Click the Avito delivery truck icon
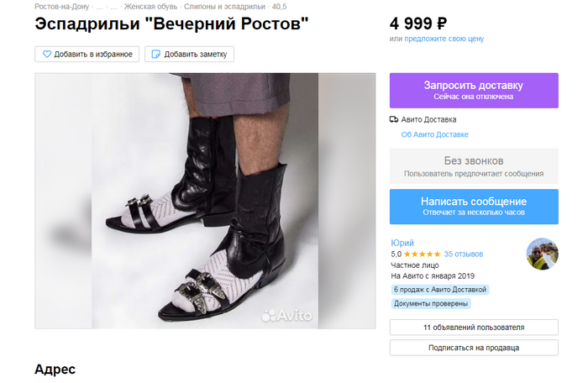This screenshot has width=588, height=383. [x=395, y=119]
